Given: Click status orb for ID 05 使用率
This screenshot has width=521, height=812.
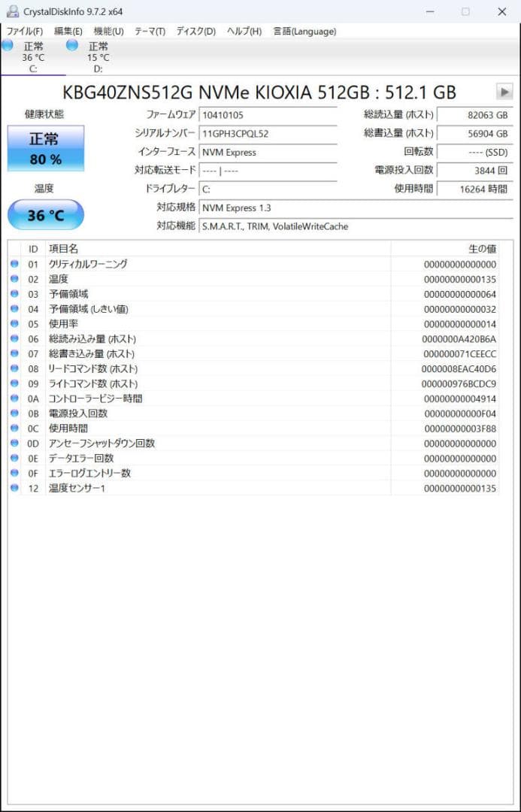Looking at the screenshot, I should coord(14,324).
